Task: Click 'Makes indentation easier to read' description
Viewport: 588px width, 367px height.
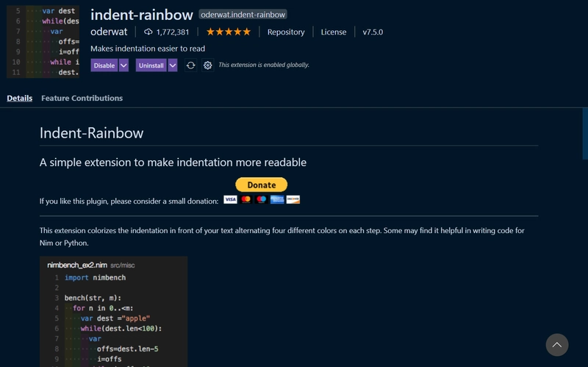Action: click(x=148, y=49)
